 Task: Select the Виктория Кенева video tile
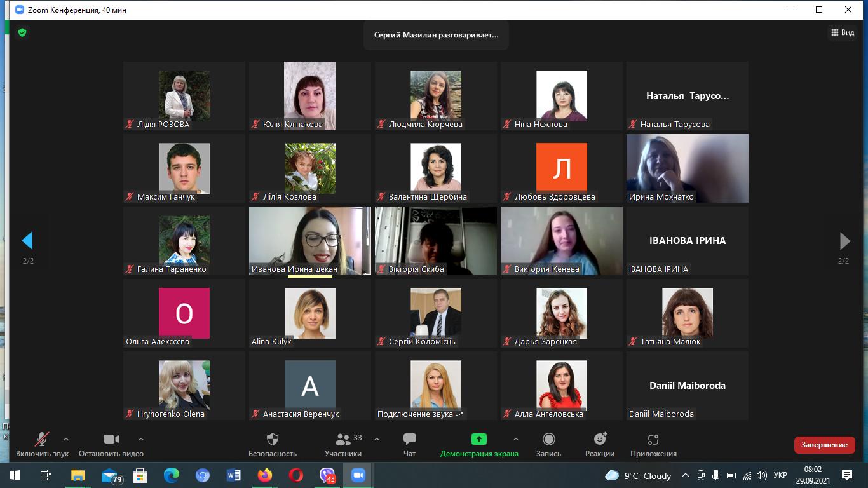pyautogui.click(x=562, y=241)
